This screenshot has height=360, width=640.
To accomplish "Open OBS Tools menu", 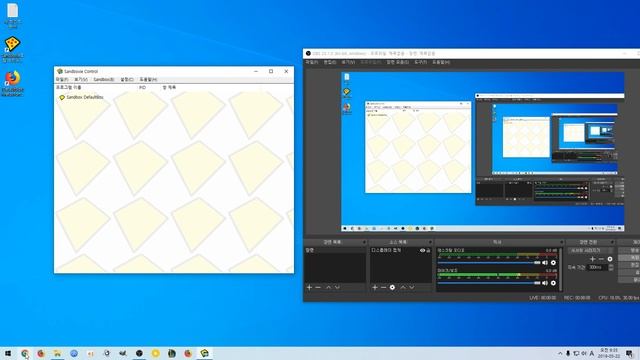I will 420,62.
